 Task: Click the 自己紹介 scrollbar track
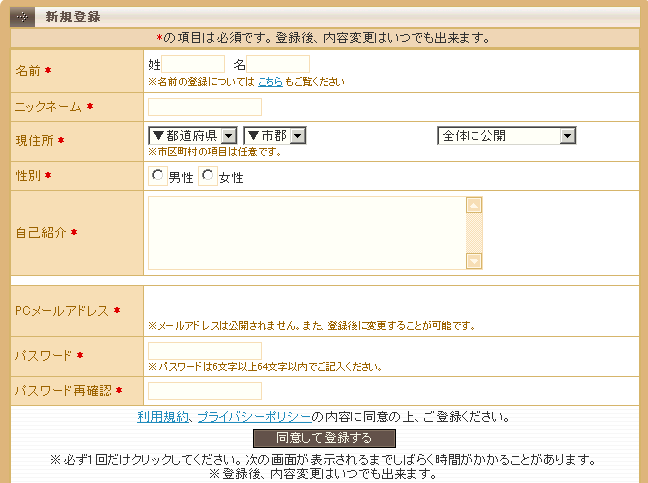point(474,233)
